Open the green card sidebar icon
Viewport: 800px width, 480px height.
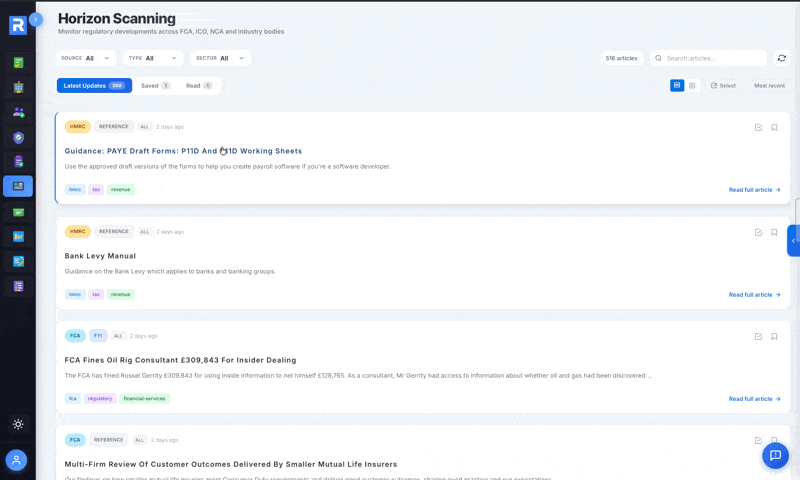point(18,212)
